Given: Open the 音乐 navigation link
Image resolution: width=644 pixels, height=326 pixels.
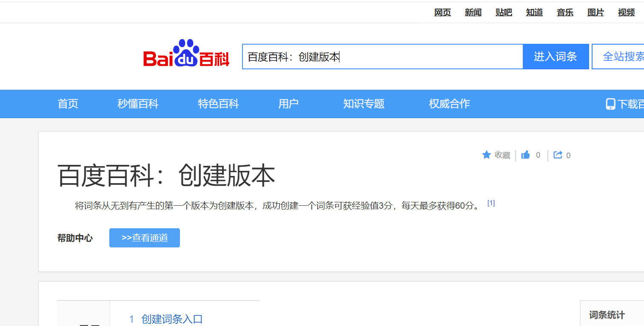Looking at the screenshot, I should click(564, 12).
